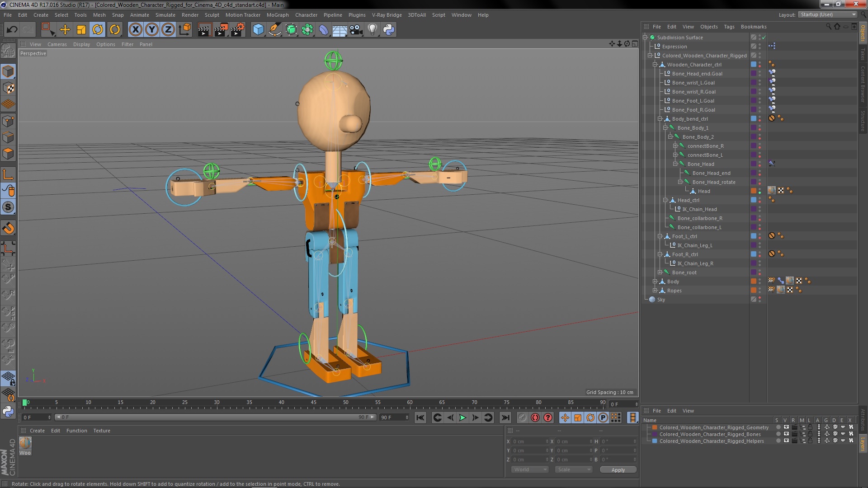Open the V-Ray Bridge menu

387,15
